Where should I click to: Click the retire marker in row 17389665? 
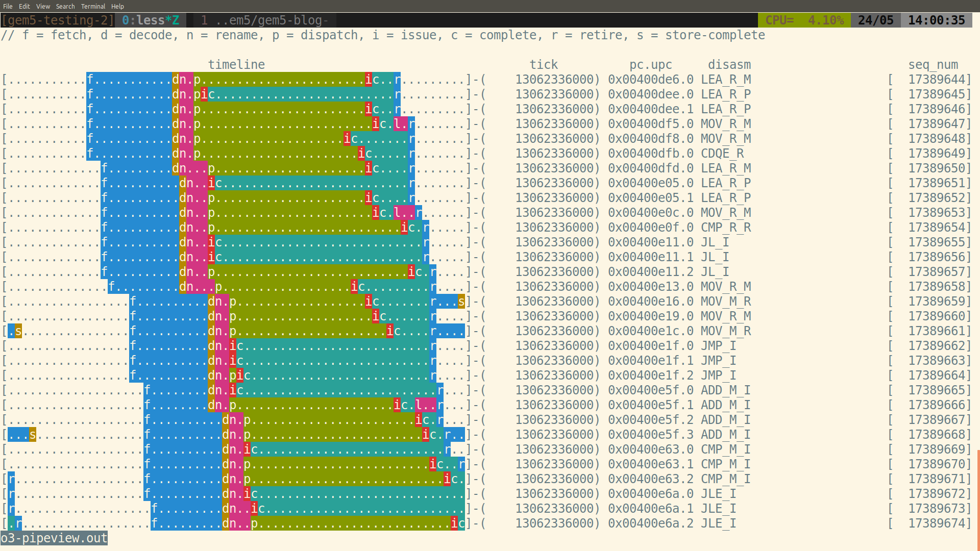click(x=440, y=390)
